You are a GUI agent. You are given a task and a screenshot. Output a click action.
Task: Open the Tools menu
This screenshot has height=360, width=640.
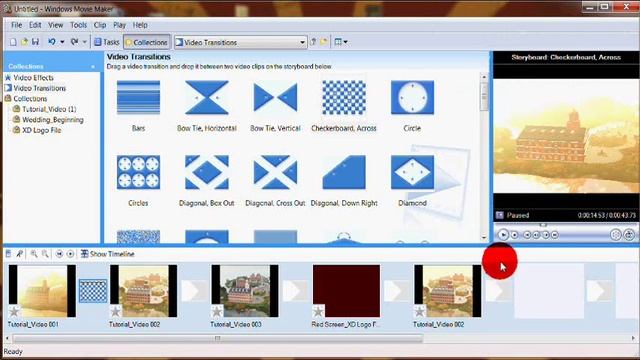[x=78, y=25]
